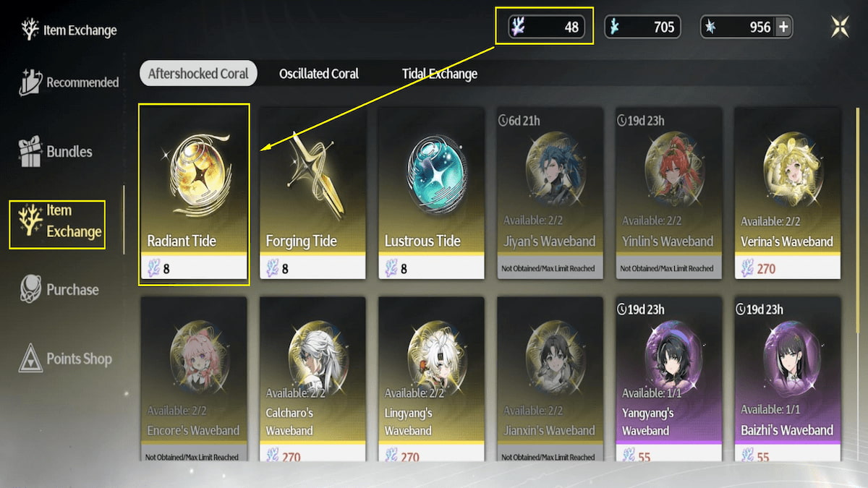
Task: Open the Purchase section icon
Action: (30, 290)
